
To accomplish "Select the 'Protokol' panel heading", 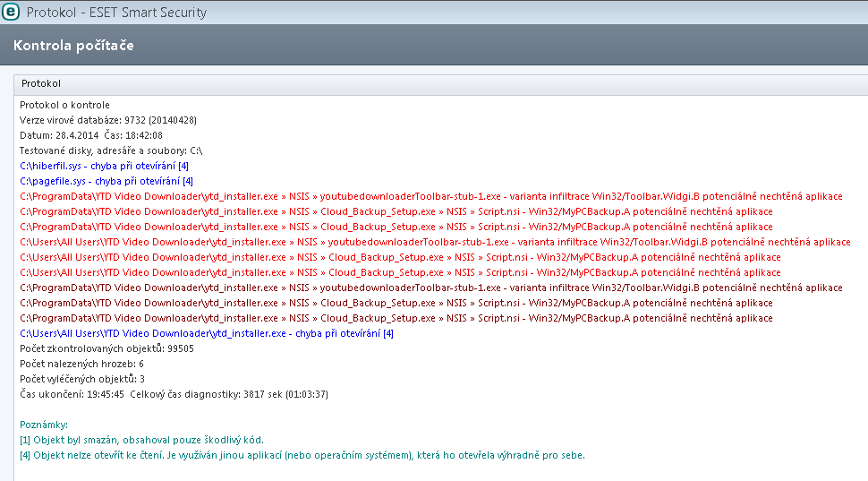I will pos(41,83).
